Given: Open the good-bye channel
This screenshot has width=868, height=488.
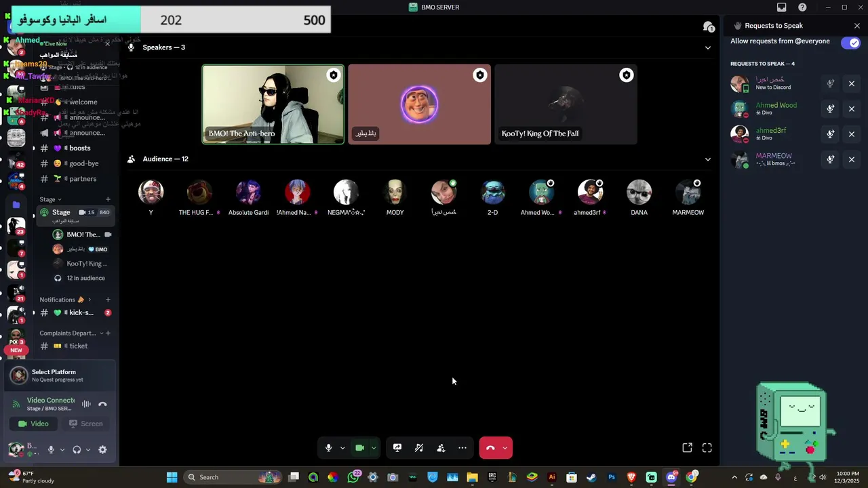Looking at the screenshot, I should point(75,163).
